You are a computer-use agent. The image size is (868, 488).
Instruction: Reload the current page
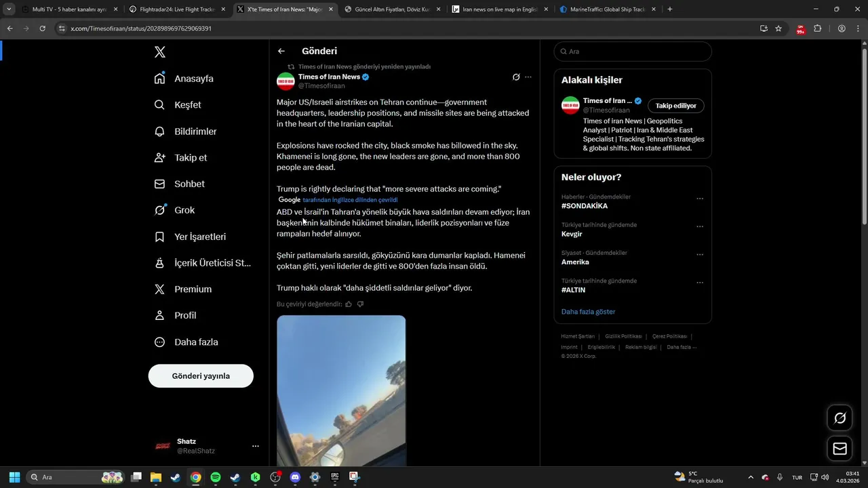pyautogui.click(x=42, y=28)
